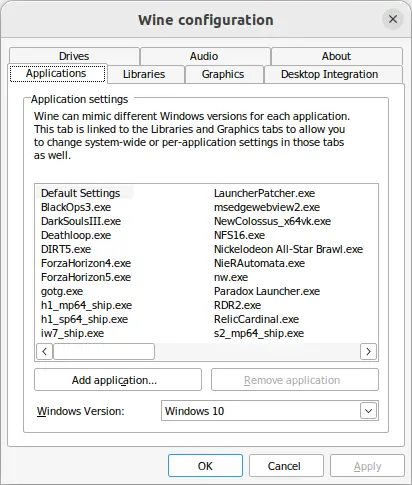Select NieRAutomata.exe entry
The height and width of the screenshot is (485, 412).
point(259,263)
